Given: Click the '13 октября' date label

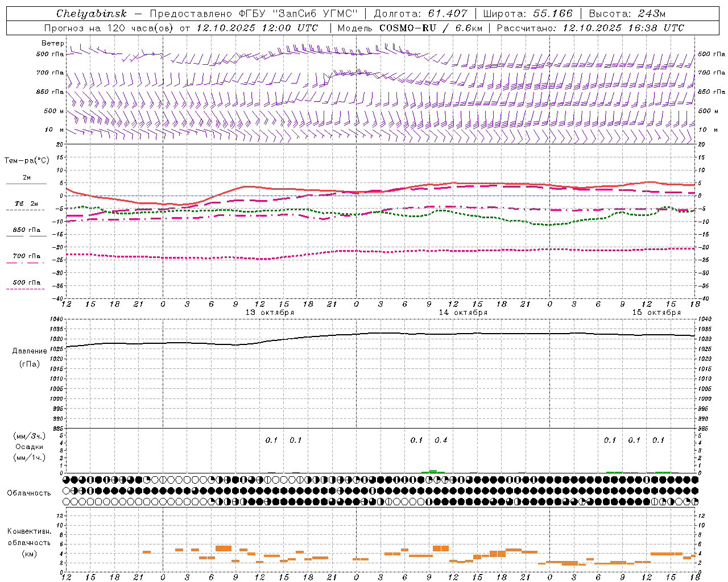Looking at the screenshot, I should (x=270, y=313).
